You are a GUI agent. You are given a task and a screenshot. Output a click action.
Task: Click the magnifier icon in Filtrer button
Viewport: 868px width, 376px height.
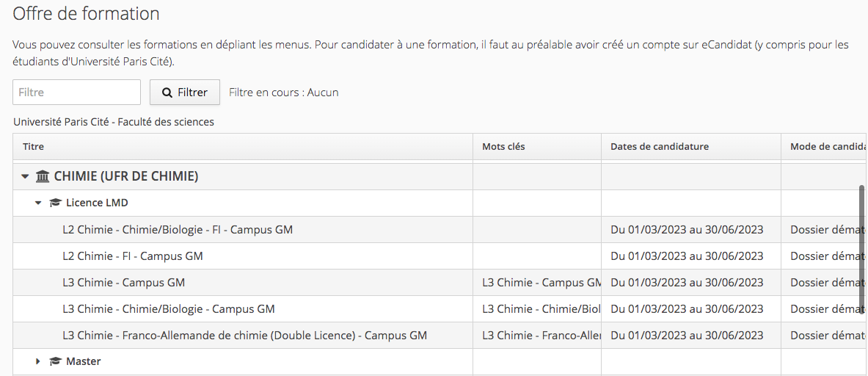tap(167, 93)
